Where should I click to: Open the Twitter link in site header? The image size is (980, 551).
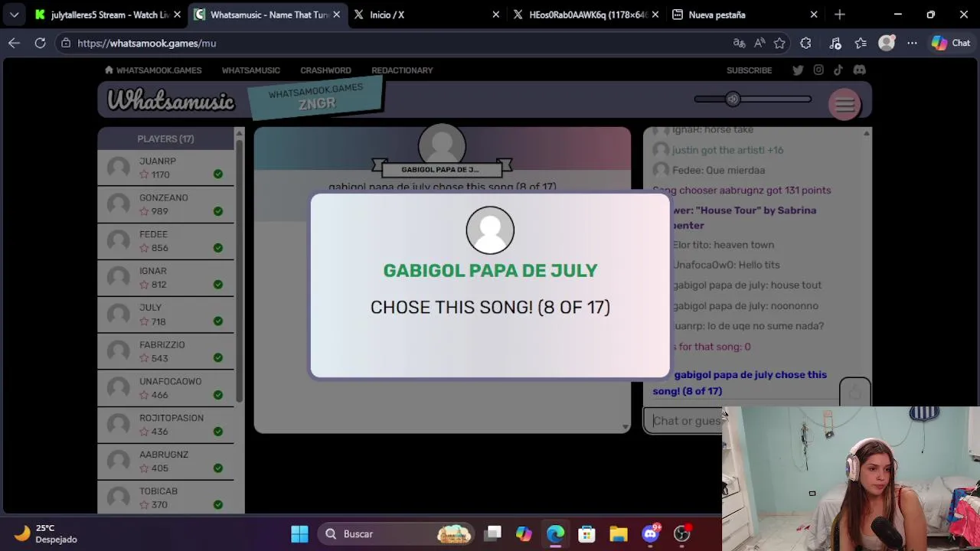(798, 70)
